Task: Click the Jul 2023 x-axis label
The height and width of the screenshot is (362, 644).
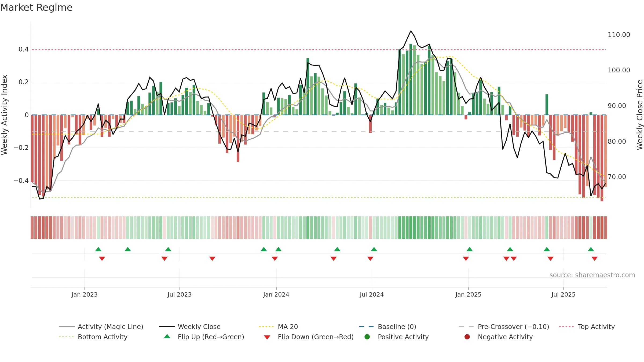Action: (x=180, y=294)
